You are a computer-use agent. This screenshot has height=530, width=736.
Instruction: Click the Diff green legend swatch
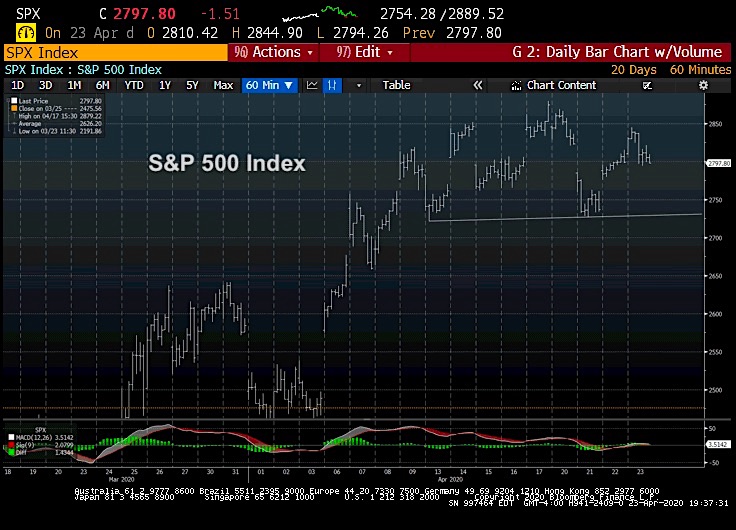click(x=11, y=452)
